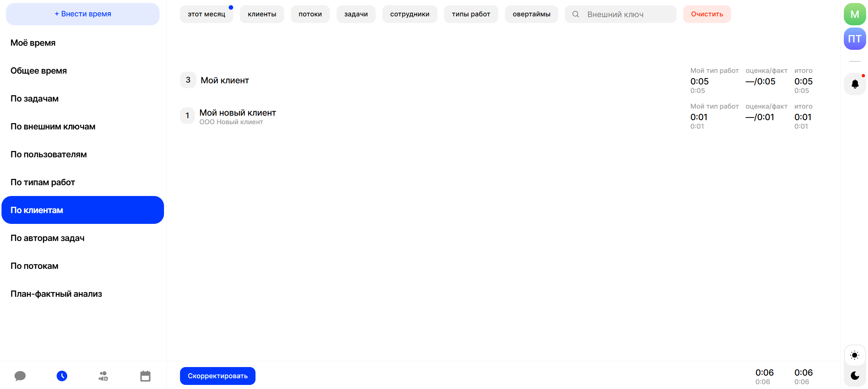868x389 pixels.
Task: Switch to light theme sun icon
Action: 855,355
